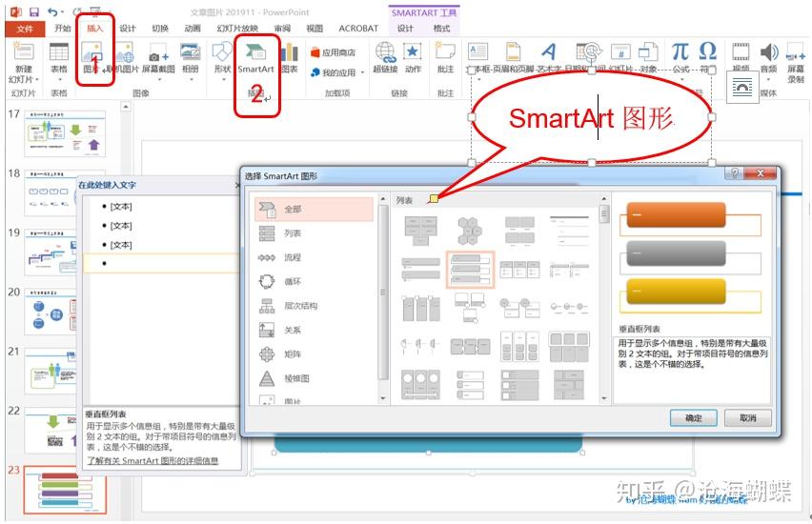Select slide 17 thumbnail
This screenshot has width=812, height=524.
coord(65,133)
